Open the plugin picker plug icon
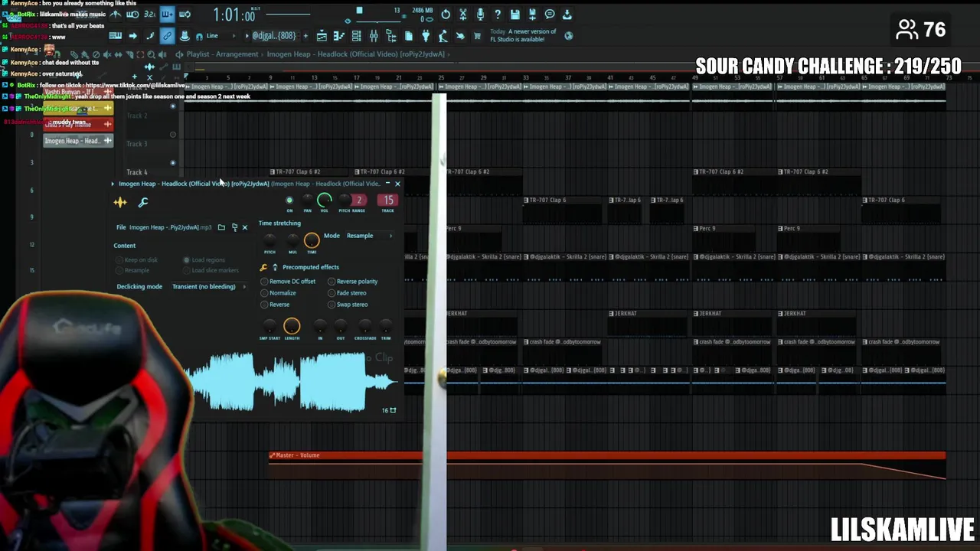Screen dimensions: 980x551 point(426,36)
